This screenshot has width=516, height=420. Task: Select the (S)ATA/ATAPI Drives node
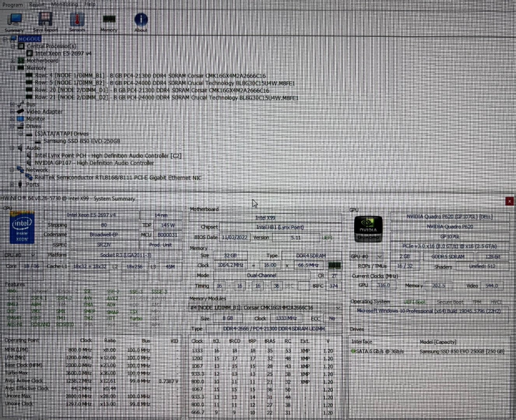62,134
